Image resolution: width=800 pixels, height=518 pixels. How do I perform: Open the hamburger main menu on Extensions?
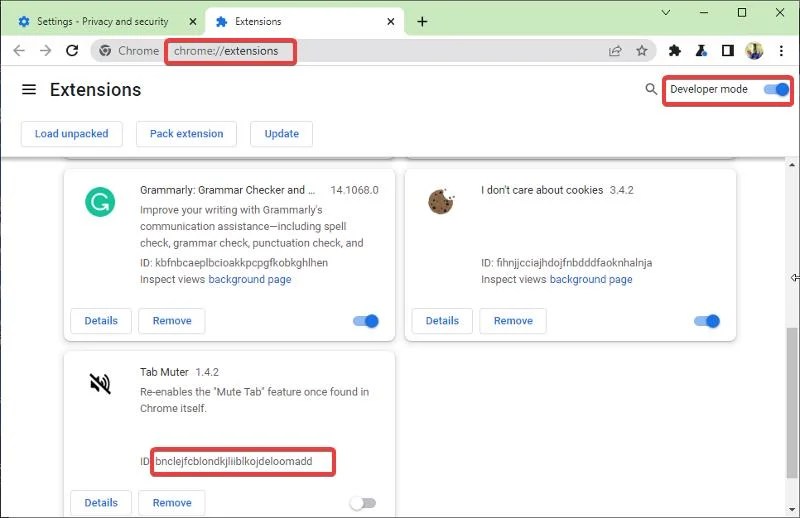click(29, 89)
